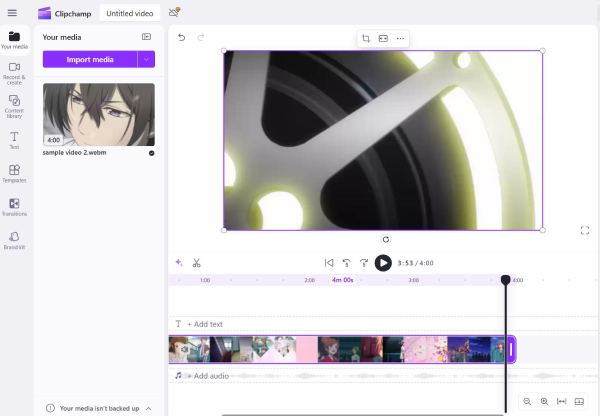Click the 3:00 mark on timeline ruler
Viewport: 600px width, 416px height.
414,280
